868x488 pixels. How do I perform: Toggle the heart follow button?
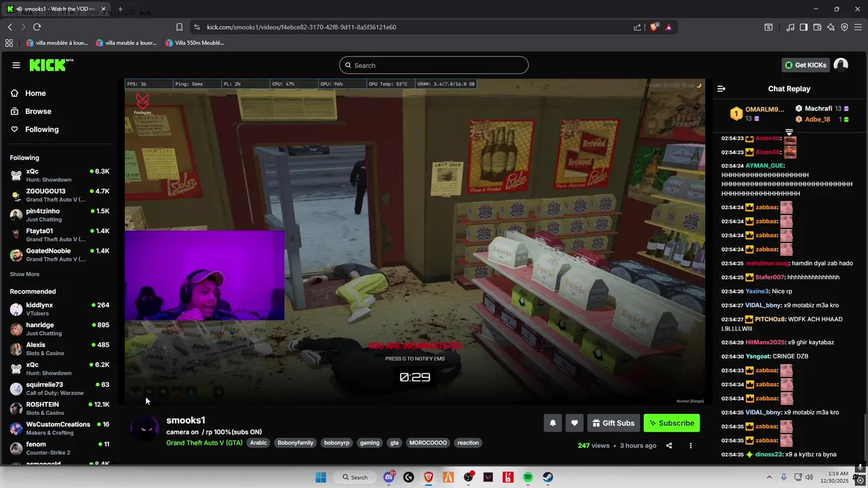[574, 423]
